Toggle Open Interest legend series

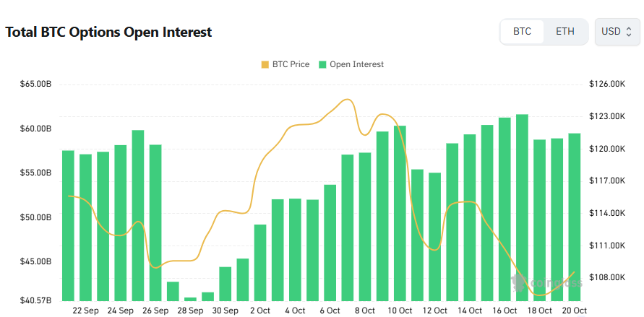coord(356,64)
